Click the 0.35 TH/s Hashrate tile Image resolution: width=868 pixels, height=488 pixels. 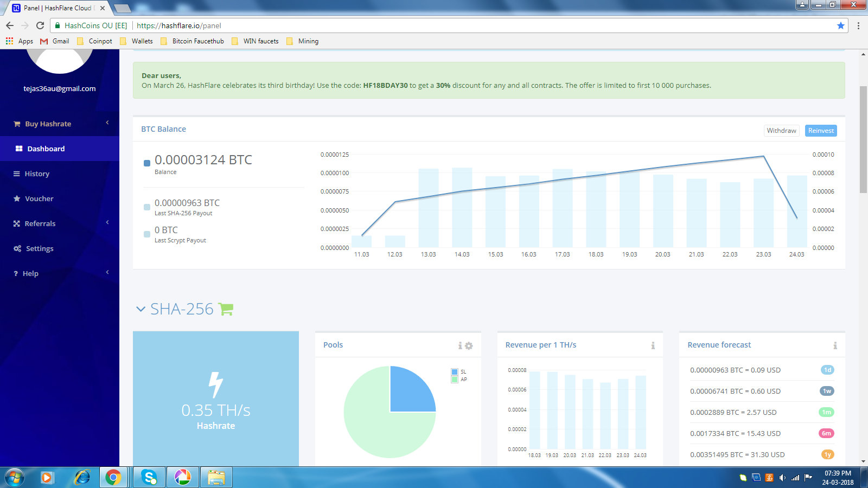coord(216,399)
